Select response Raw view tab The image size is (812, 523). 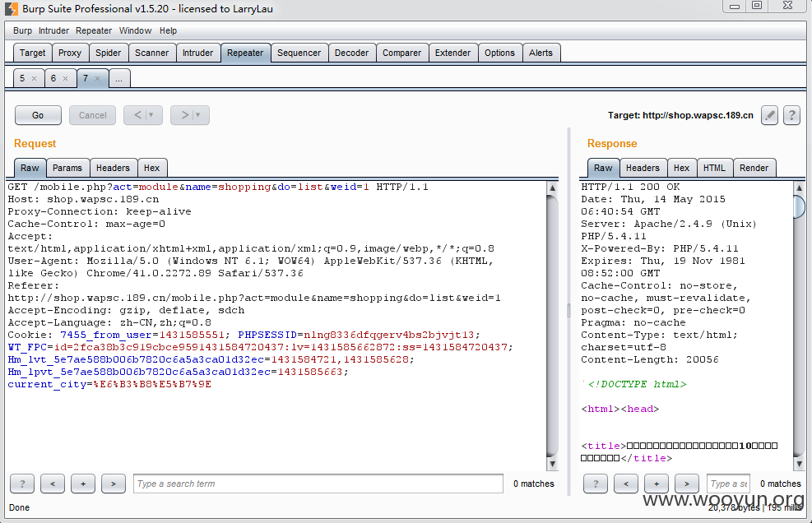point(603,168)
